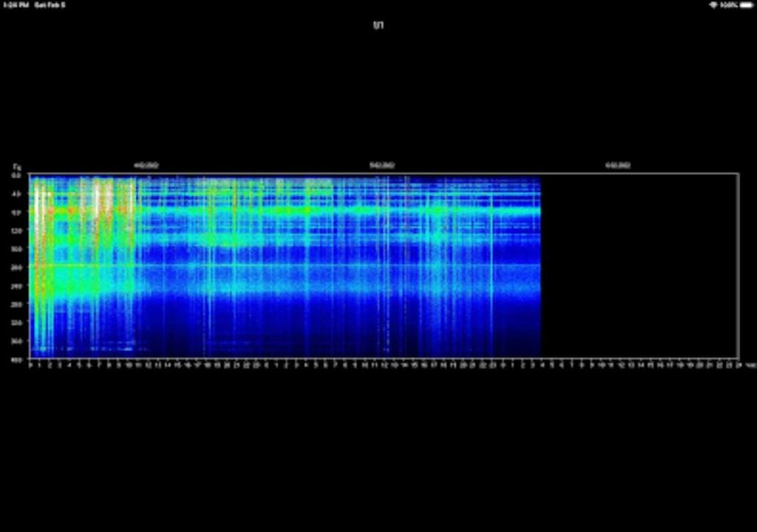Tap the 200 frequency tick label
Image resolution: width=757 pixels, height=532 pixels.
click(16, 267)
